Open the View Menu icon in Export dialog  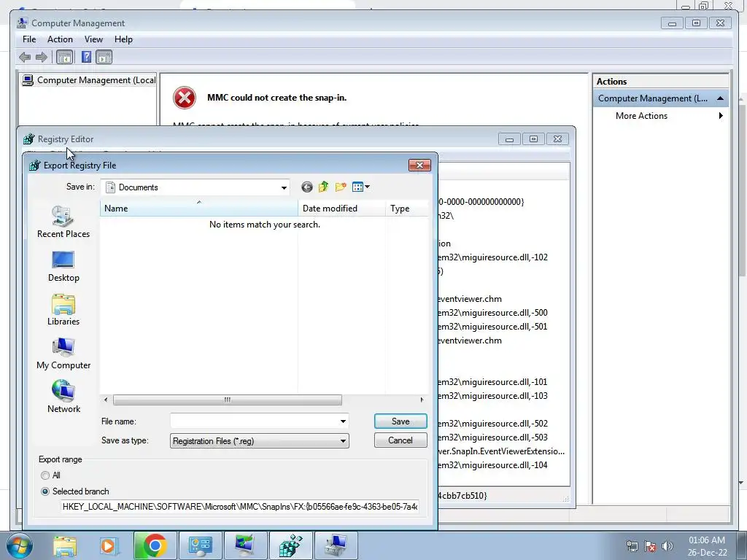point(357,187)
